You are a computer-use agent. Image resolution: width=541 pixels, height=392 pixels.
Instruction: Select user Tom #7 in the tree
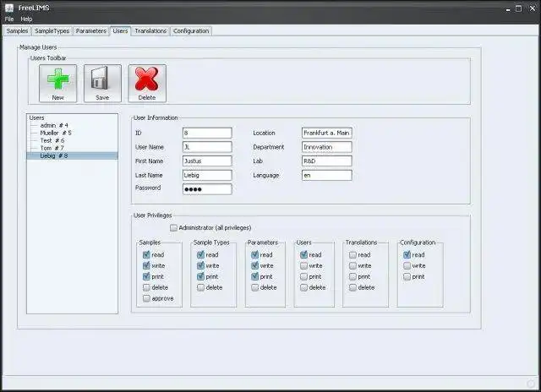[52, 148]
